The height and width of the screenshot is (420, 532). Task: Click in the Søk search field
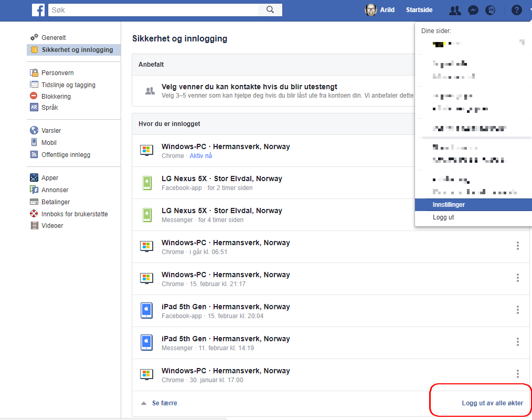click(x=152, y=10)
